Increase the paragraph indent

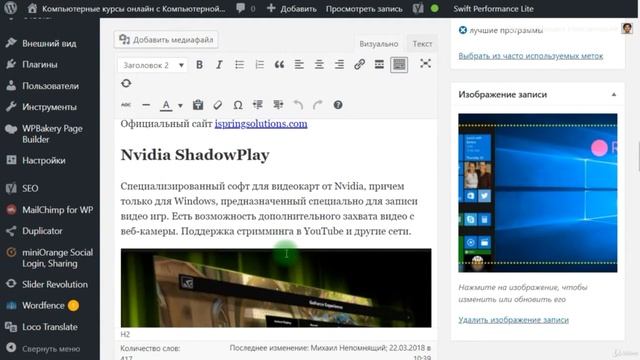[x=278, y=105]
